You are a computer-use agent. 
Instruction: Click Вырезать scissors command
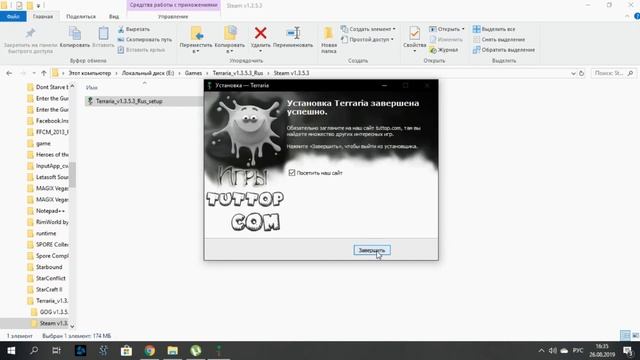click(133, 29)
